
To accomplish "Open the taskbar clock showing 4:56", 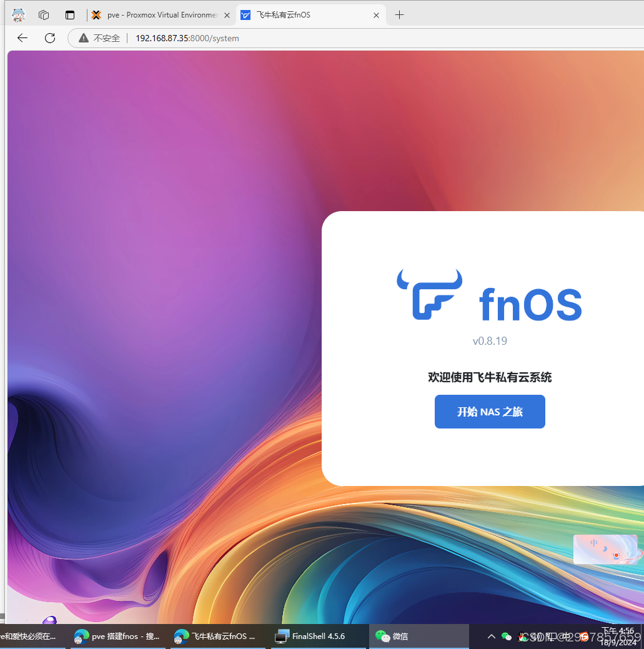I will coord(619,637).
